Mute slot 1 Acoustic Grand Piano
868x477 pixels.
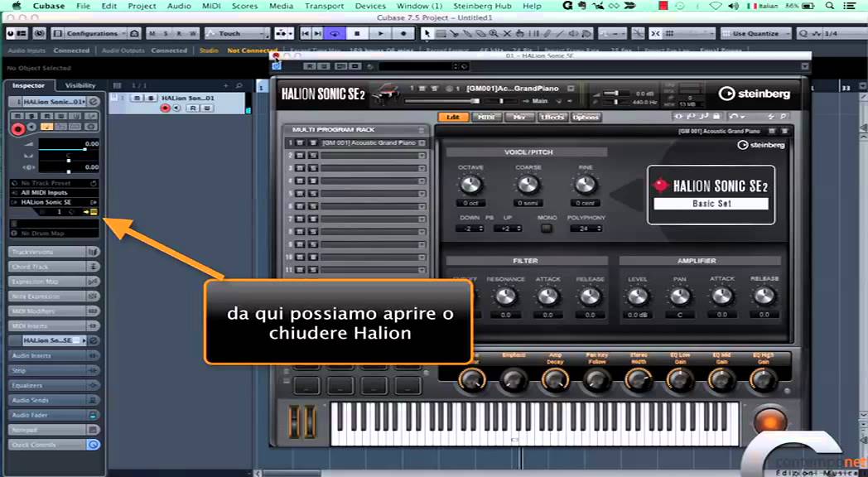click(x=300, y=142)
